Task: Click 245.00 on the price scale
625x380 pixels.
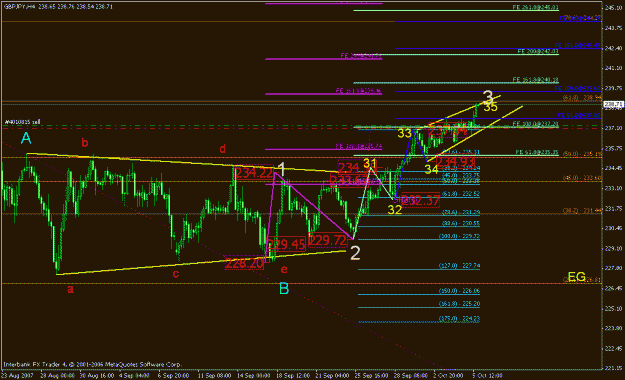Action: 614,8
